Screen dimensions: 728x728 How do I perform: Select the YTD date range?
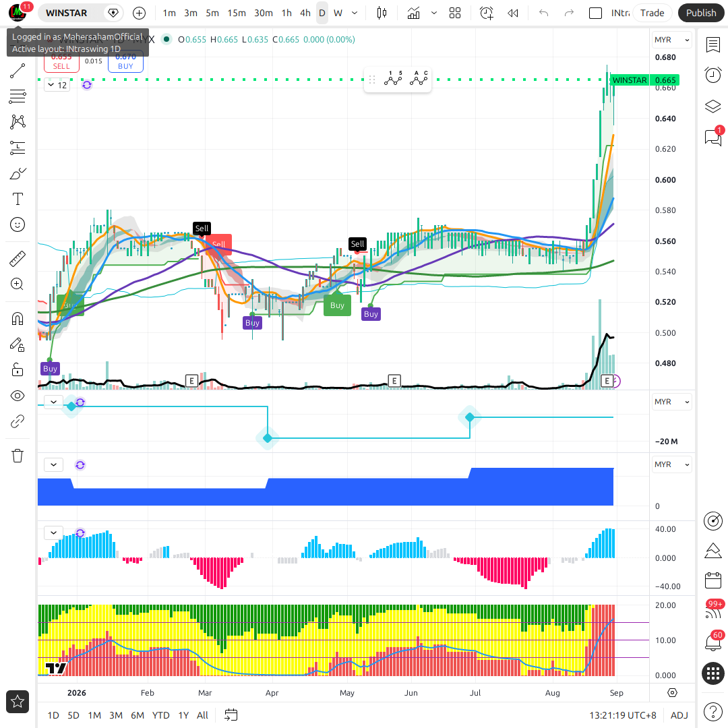click(x=160, y=715)
